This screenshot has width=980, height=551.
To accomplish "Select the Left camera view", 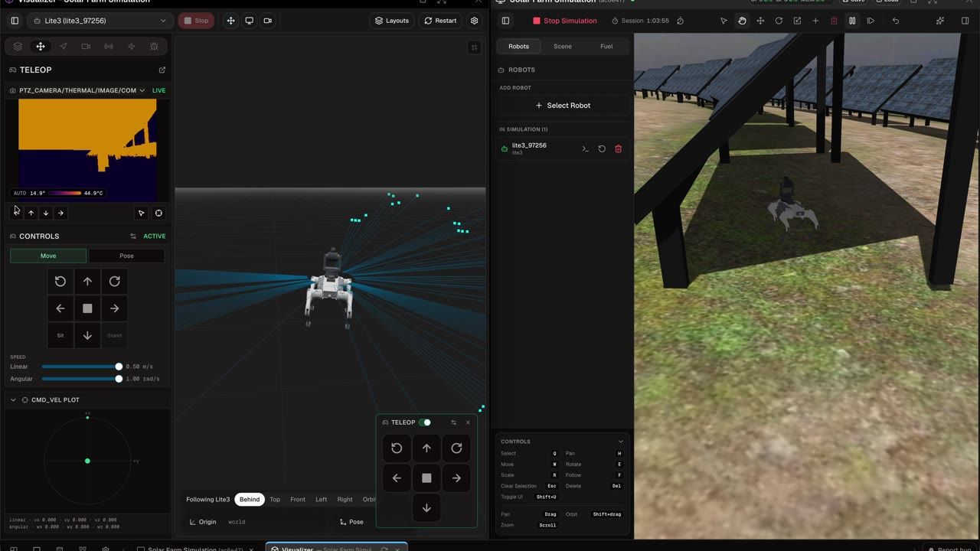I will (322, 499).
